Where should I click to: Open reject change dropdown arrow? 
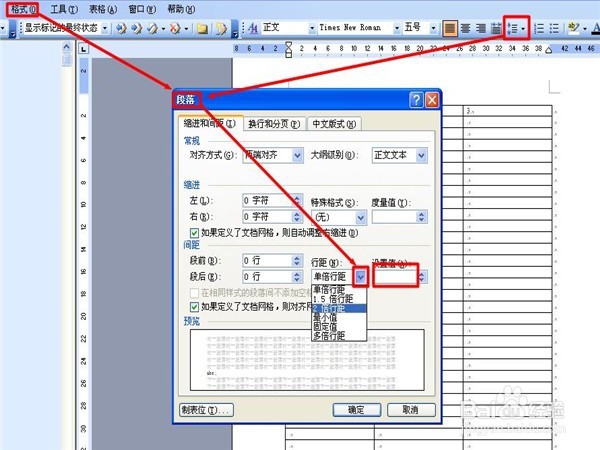click(x=186, y=29)
